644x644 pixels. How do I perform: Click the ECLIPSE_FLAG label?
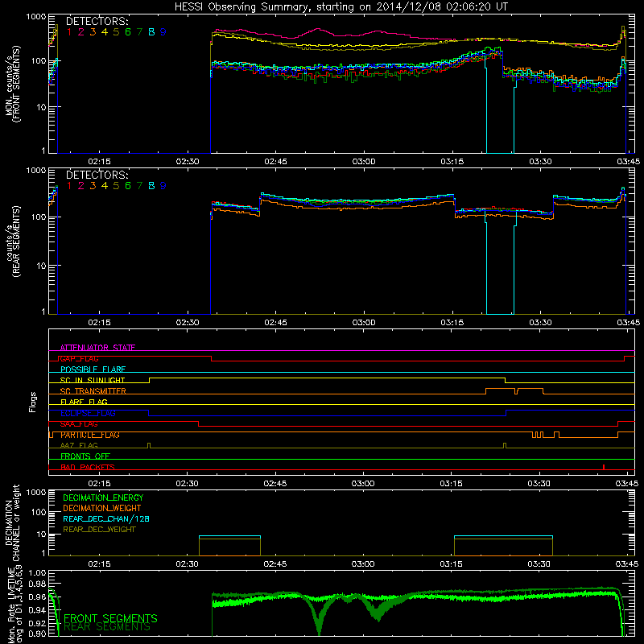88,413
